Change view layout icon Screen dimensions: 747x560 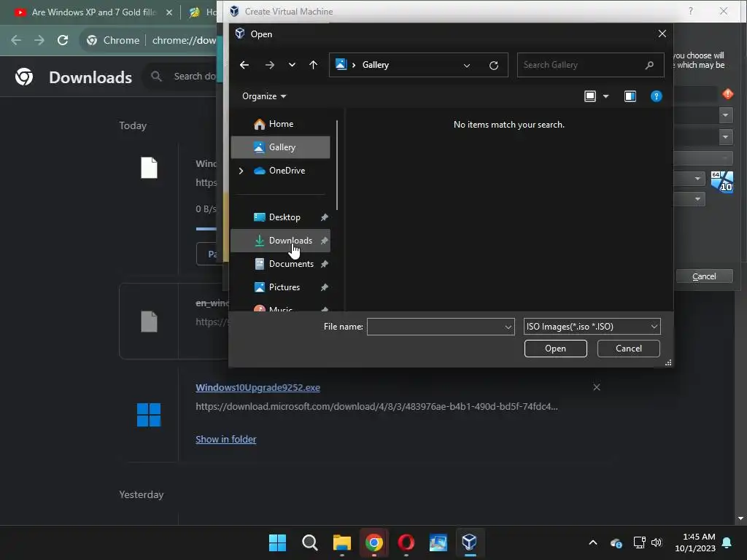click(589, 96)
